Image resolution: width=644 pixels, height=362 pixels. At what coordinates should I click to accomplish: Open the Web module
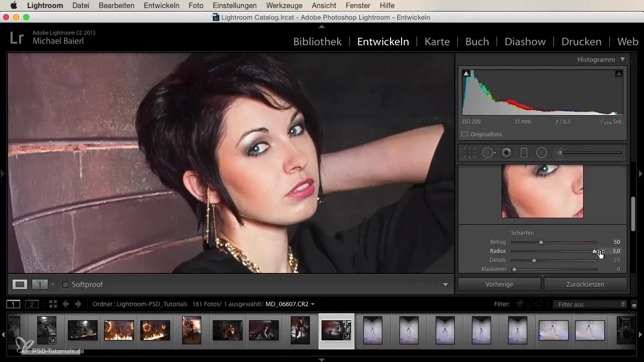627,42
